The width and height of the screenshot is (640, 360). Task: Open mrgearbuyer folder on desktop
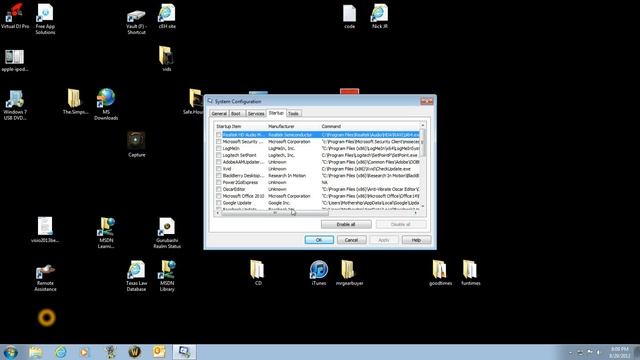[x=349, y=272]
